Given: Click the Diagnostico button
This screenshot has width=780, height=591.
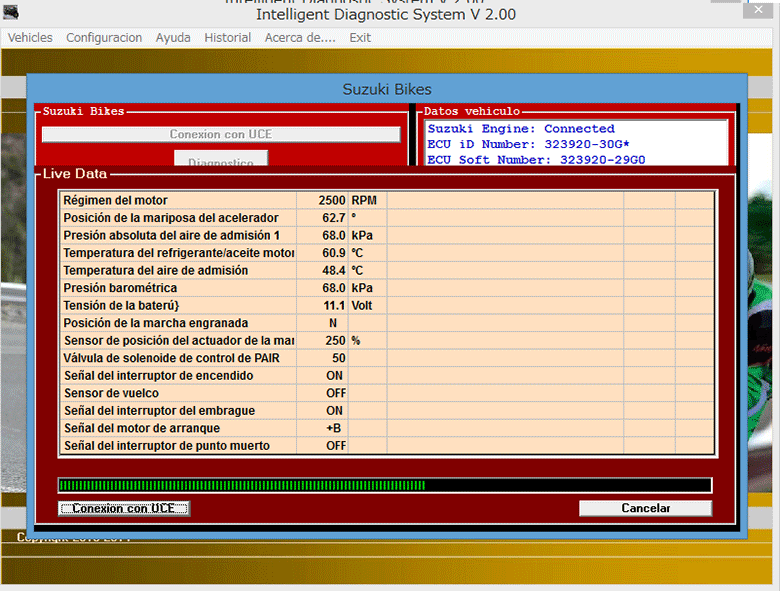Looking at the screenshot, I should pyautogui.click(x=221, y=159).
